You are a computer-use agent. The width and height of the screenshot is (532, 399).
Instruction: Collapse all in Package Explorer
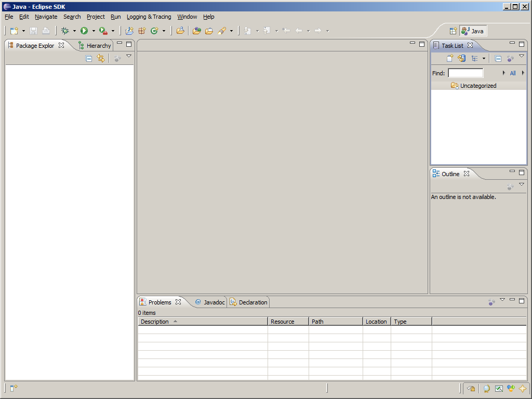pyautogui.click(x=89, y=59)
